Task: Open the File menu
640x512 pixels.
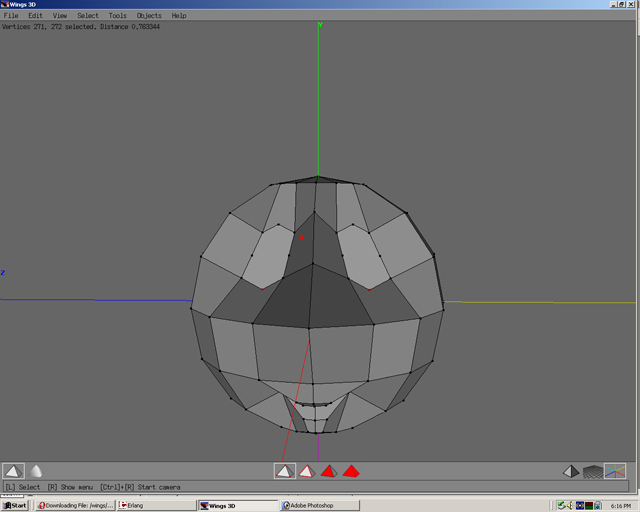Action: [x=11, y=16]
